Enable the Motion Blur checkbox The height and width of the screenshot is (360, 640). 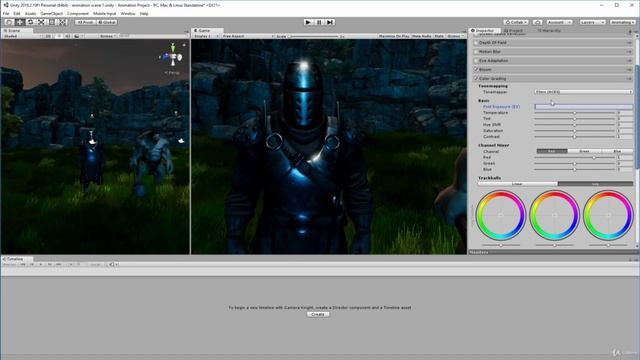tap(476, 51)
